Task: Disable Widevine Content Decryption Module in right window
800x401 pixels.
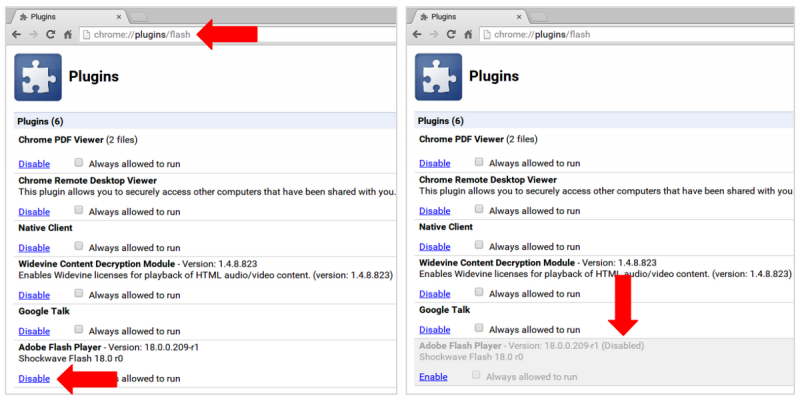Action: click(x=435, y=294)
